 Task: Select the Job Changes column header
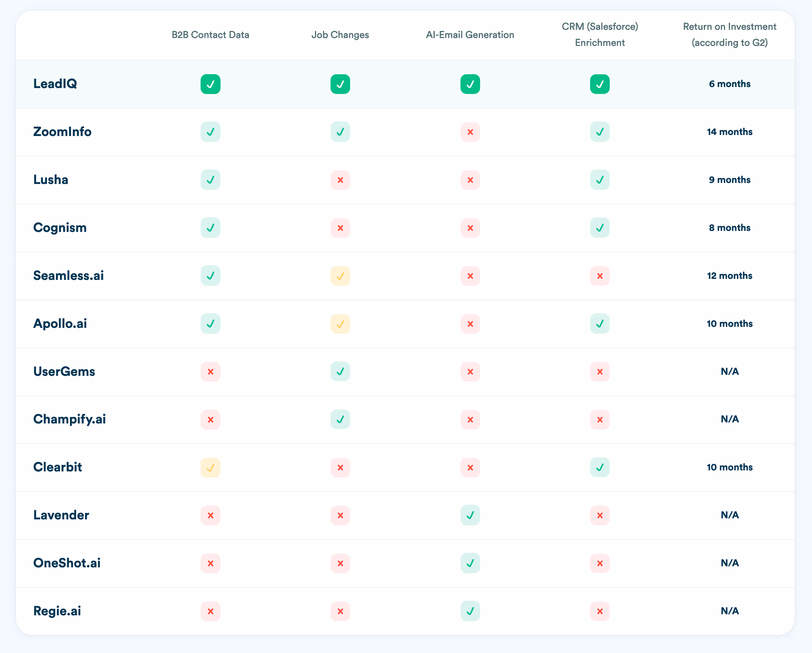(340, 35)
